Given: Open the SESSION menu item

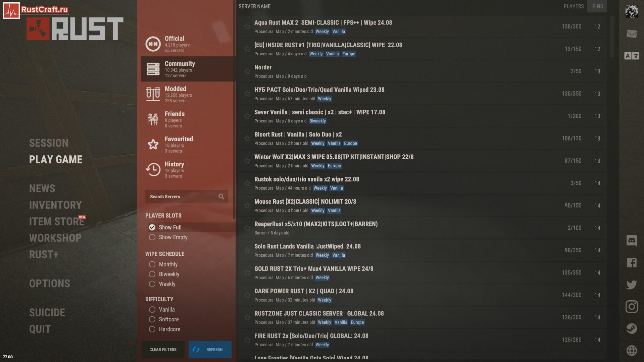Looking at the screenshot, I should tap(49, 143).
